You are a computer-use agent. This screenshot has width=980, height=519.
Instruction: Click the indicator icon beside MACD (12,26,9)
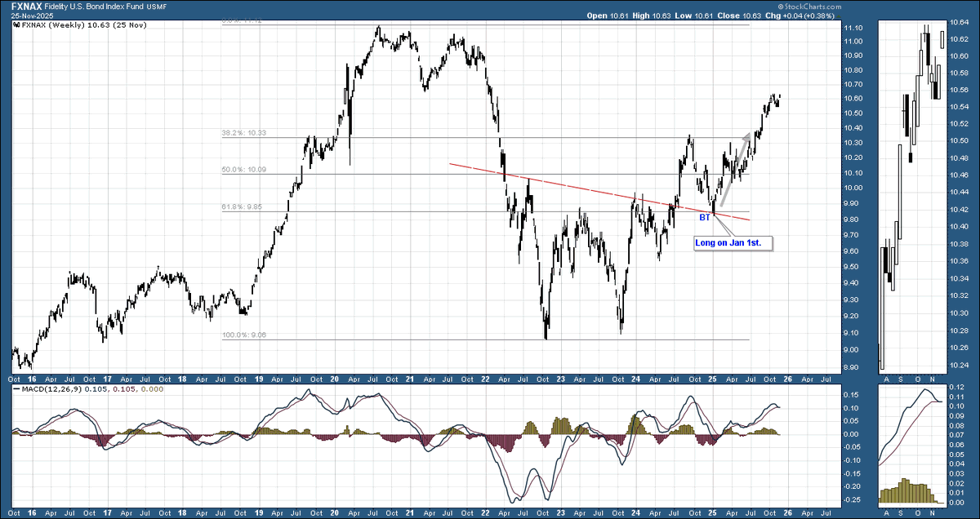[x=15, y=389]
